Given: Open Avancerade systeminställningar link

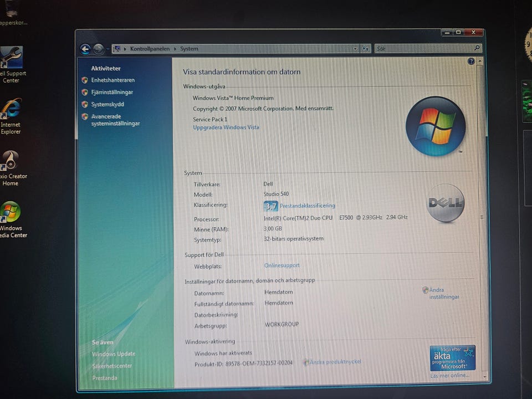Looking at the screenshot, I should [x=115, y=120].
